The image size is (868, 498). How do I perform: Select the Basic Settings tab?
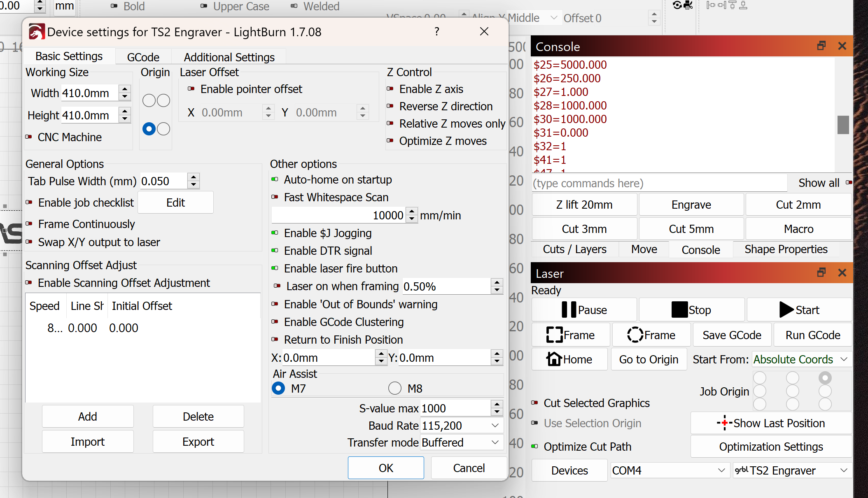[x=69, y=56]
